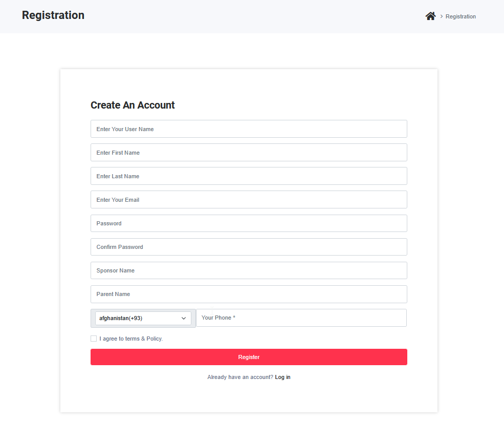The image size is (504, 421).
Task: Check the I agree to terms checkbox
Action: coord(94,338)
